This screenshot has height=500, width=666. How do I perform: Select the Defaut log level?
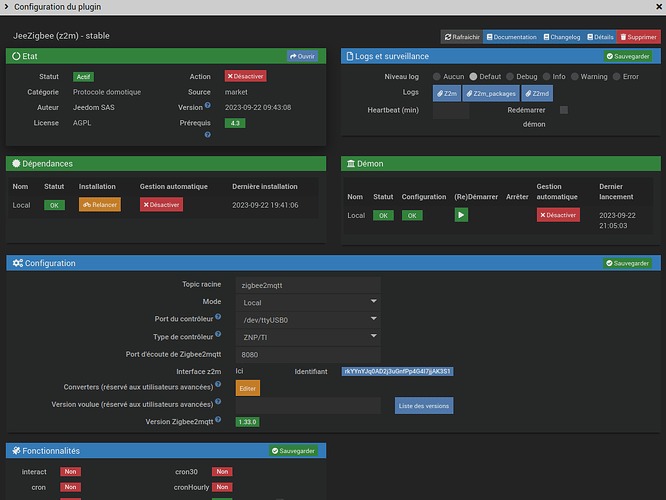tap(473, 76)
